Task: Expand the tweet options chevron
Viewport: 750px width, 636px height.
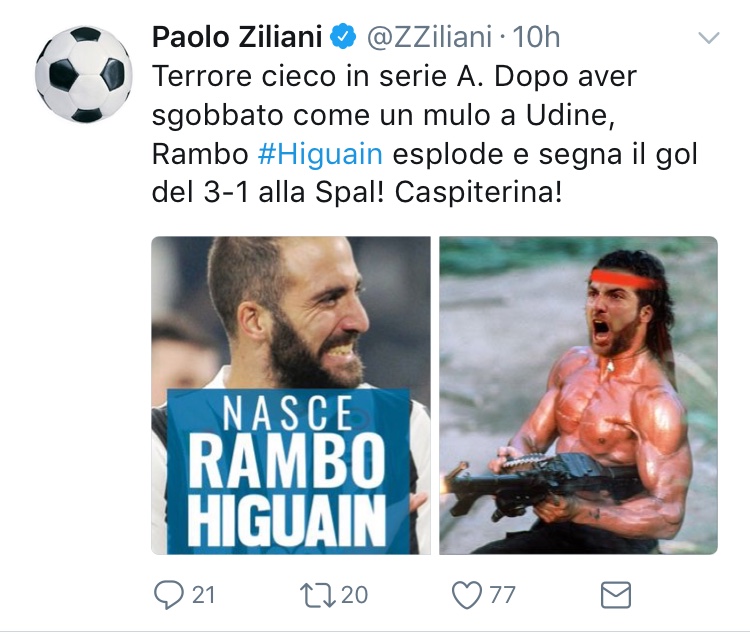Action: [x=709, y=37]
